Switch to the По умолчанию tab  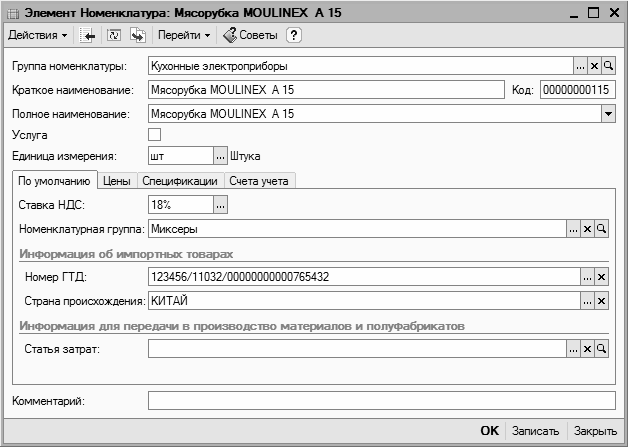(x=54, y=181)
